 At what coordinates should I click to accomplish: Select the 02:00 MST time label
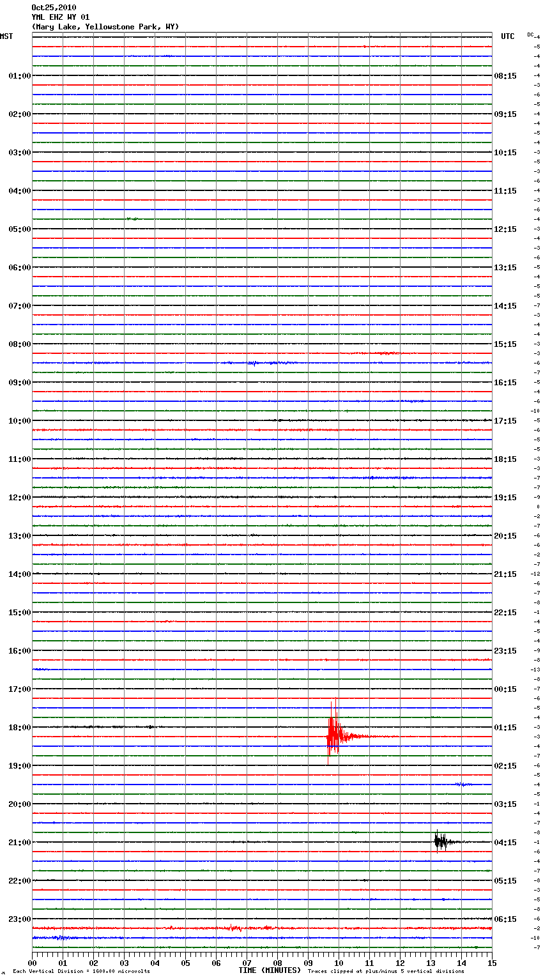19,114
